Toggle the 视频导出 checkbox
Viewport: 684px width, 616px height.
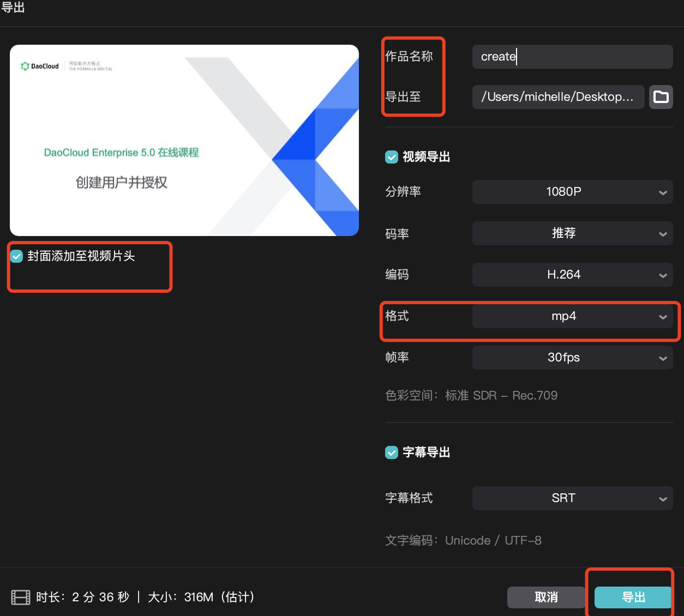392,157
